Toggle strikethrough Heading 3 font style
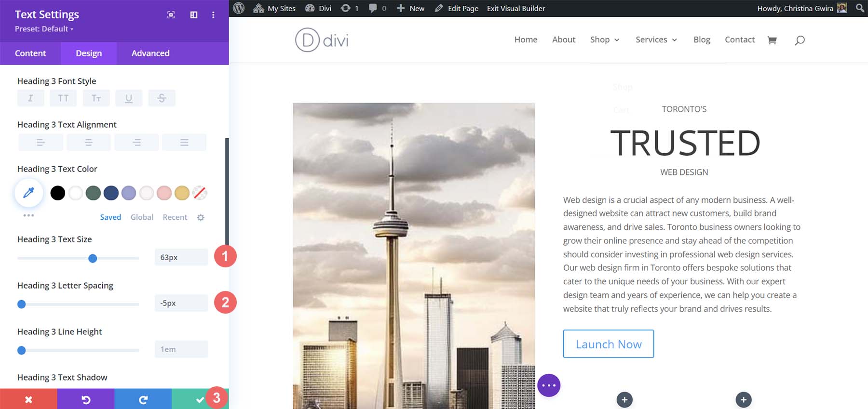 click(x=162, y=98)
